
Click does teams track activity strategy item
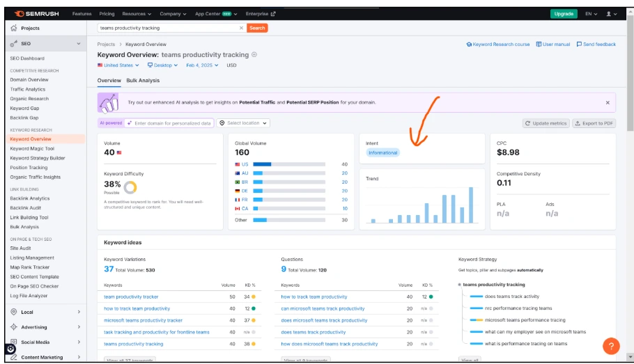point(512,296)
